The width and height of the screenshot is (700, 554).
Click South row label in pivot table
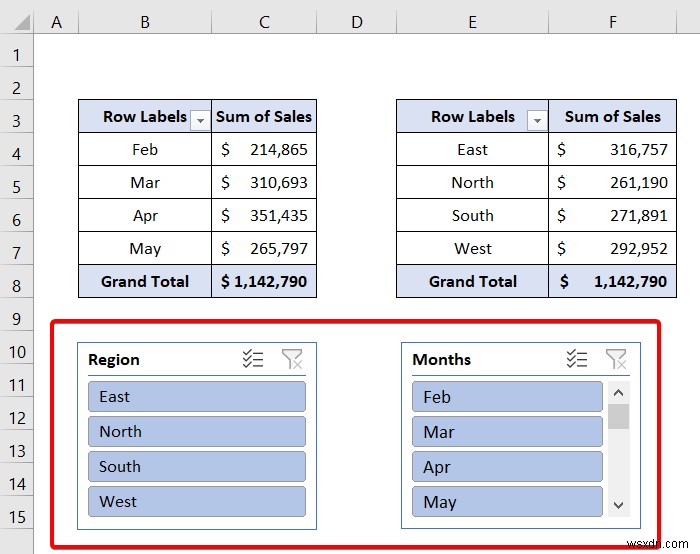point(472,215)
